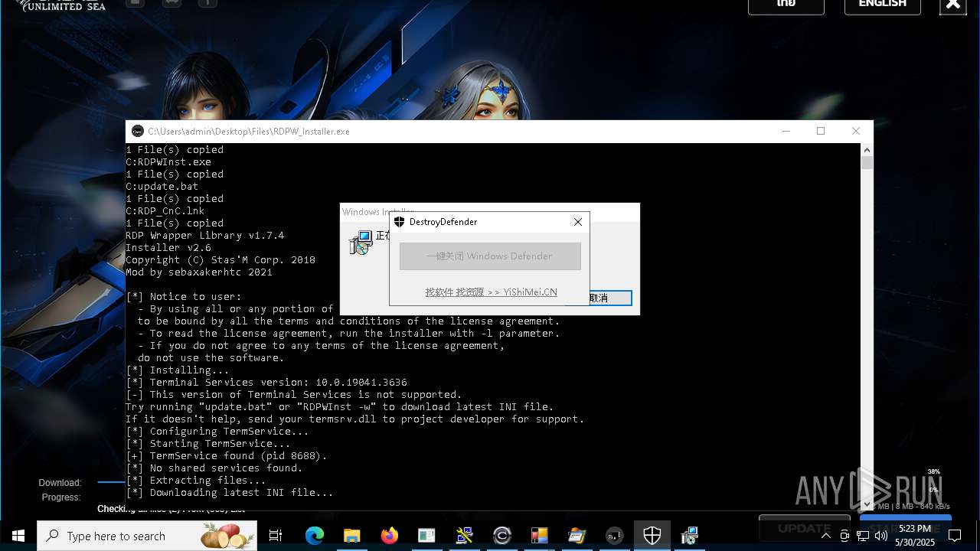Click console line 'Downloading latest INI file...'
The image size is (980, 551).
241,493
